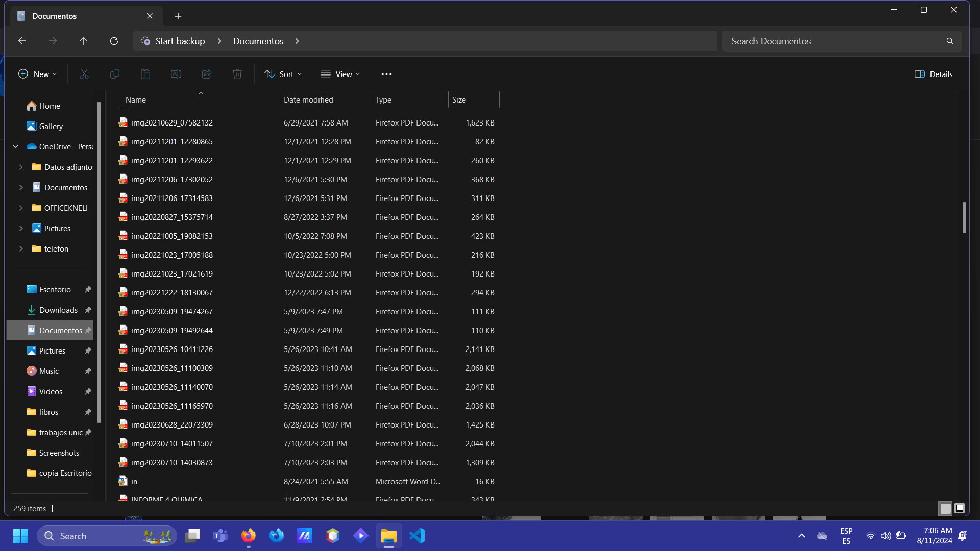
Task: Expand the OFFICEKNELI folder tree node
Action: click(21, 208)
